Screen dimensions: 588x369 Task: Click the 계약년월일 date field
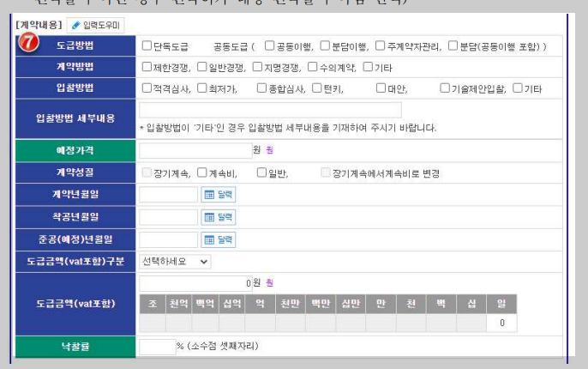(x=168, y=195)
